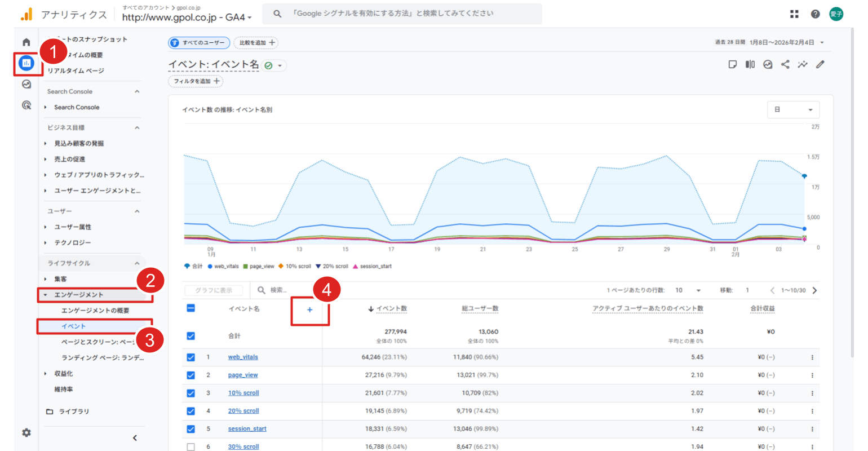The height and width of the screenshot is (451, 868).
Task: Open the 日 granularity dropdown on chart
Action: tap(793, 109)
